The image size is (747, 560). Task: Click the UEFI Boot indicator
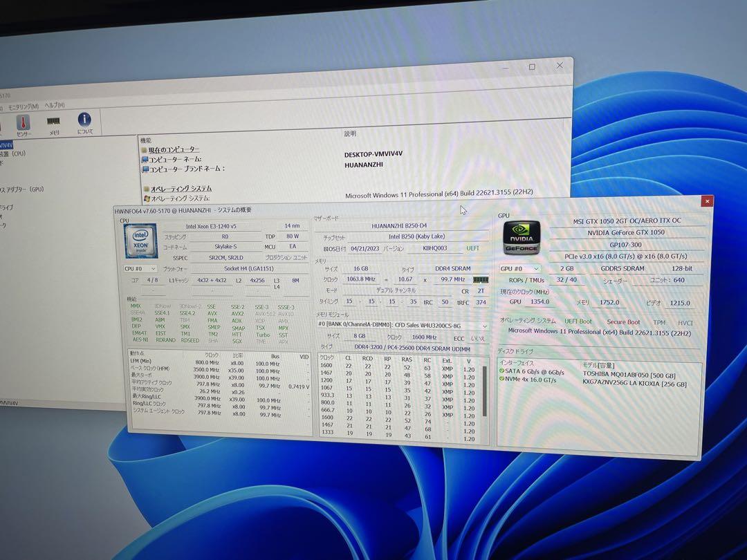pyautogui.click(x=578, y=321)
